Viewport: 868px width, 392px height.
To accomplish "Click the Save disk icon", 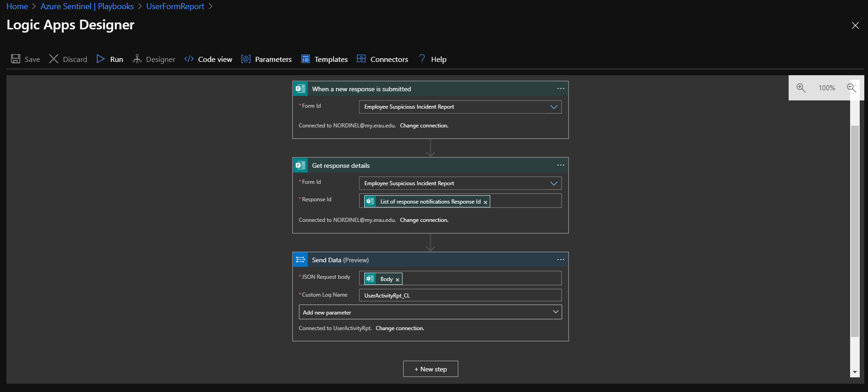I will [x=16, y=59].
